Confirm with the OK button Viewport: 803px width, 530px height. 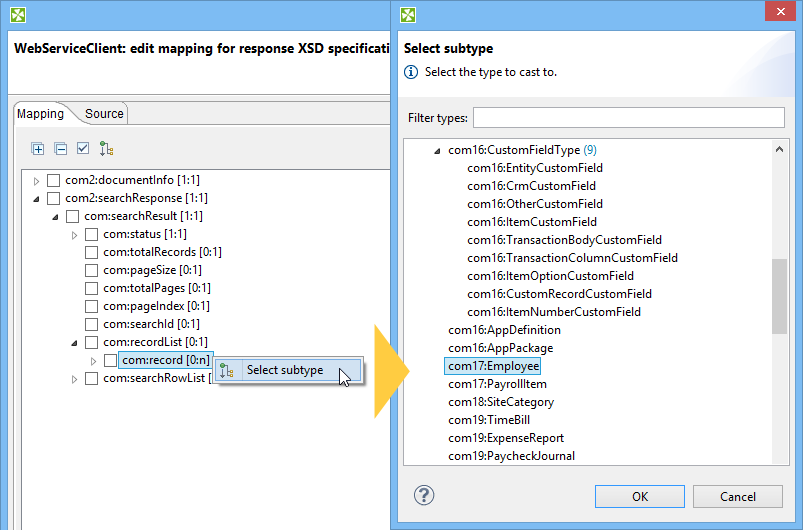tap(639, 496)
